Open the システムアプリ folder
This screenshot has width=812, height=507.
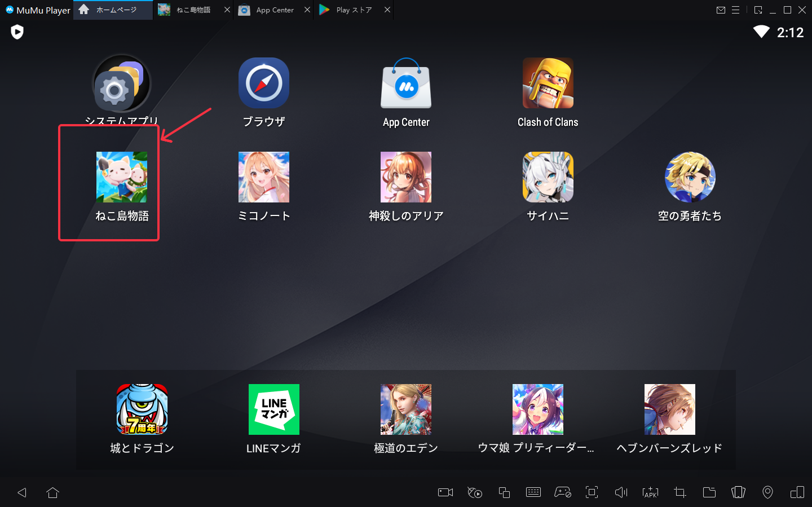pos(122,83)
